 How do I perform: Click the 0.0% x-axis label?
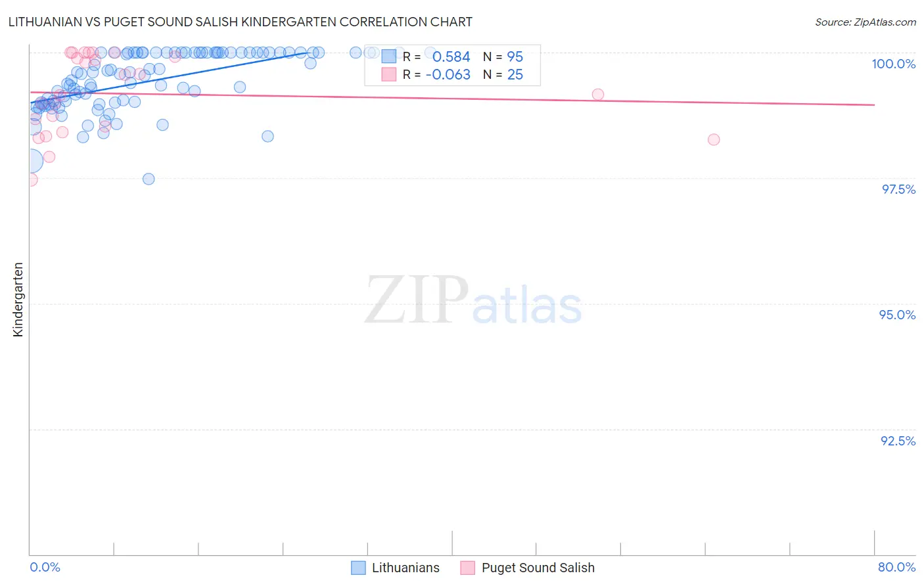[45, 567]
